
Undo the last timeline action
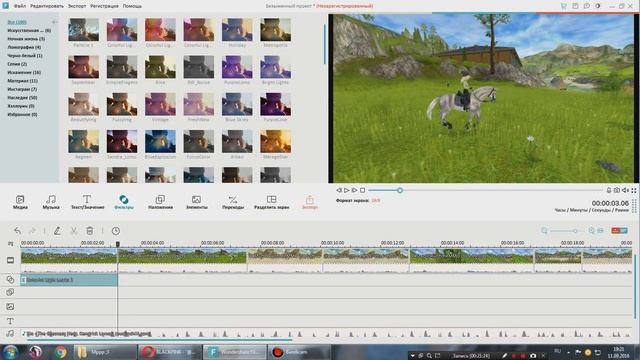point(17,231)
